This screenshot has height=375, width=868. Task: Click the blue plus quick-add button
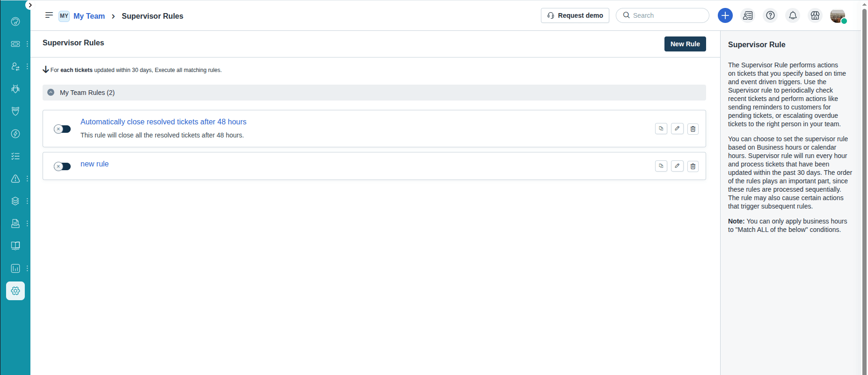(725, 15)
